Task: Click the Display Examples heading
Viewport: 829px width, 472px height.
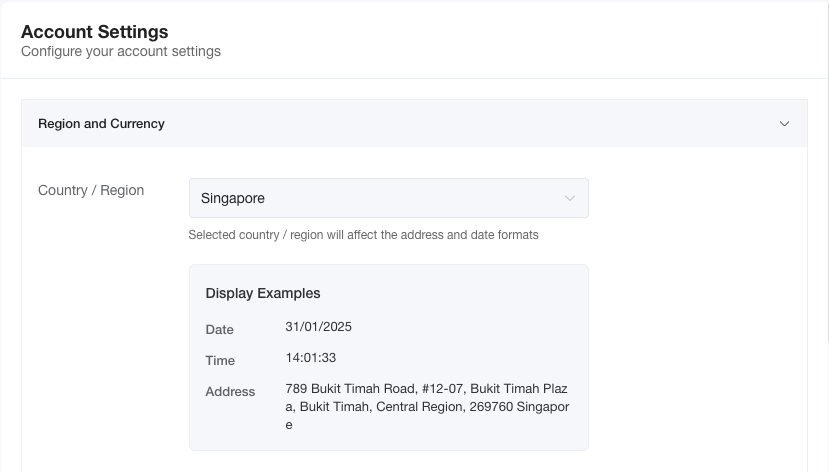Action: (x=262, y=293)
